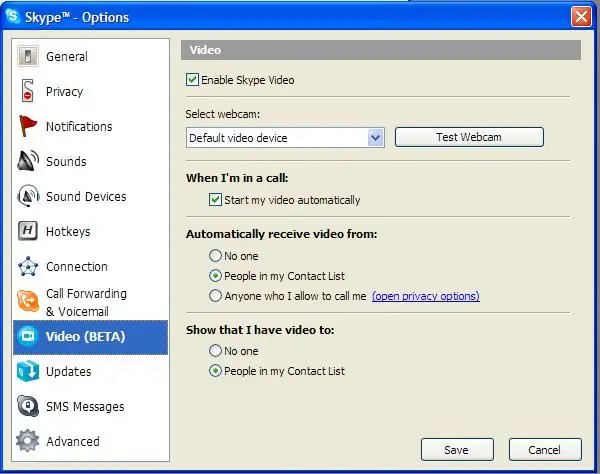Viewport: 600px width, 474px height.
Task: Click 'Automatically receive video from:' heading
Action: (x=282, y=234)
